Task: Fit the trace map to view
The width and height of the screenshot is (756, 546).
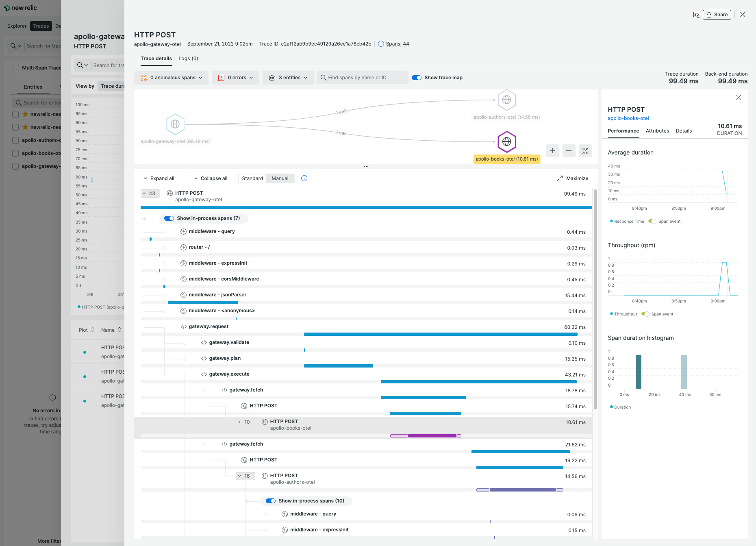Action: click(x=585, y=151)
